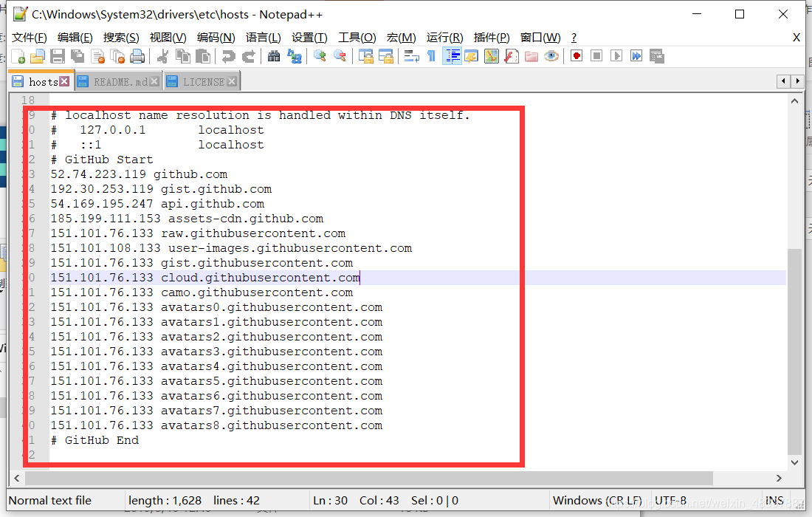
Task: Toggle word wrap in toolbar
Action: (x=411, y=56)
